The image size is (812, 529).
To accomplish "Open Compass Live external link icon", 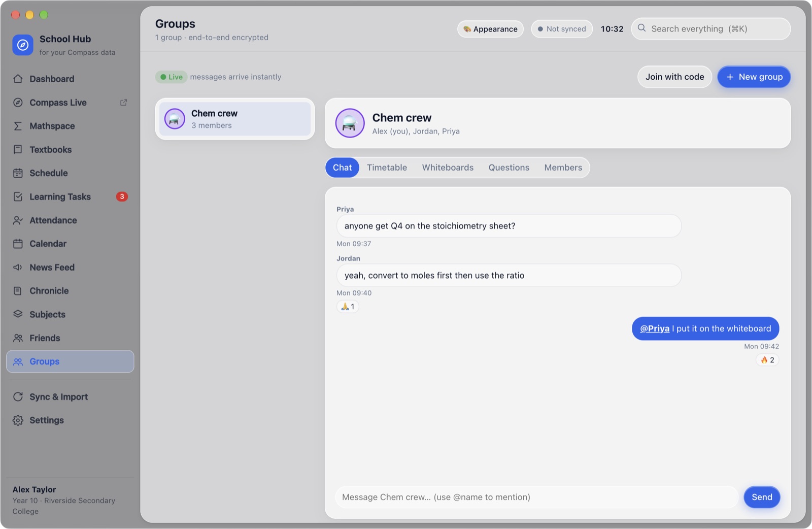I will (x=123, y=103).
